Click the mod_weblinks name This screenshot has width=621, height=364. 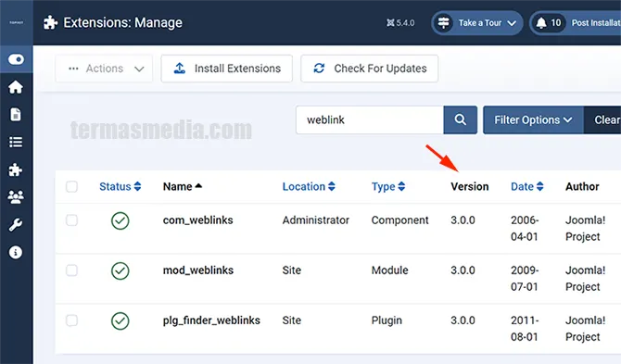(198, 270)
